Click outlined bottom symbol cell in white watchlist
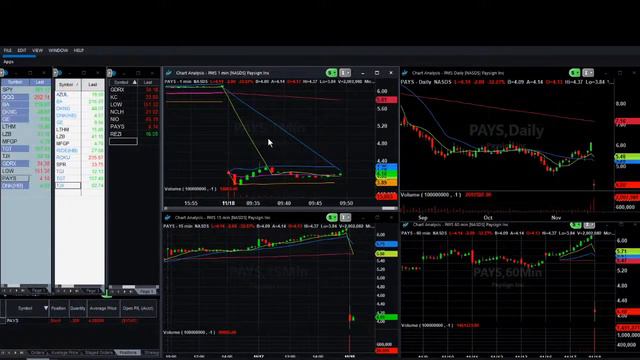The image size is (640, 360). pyautogui.click(x=68, y=185)
